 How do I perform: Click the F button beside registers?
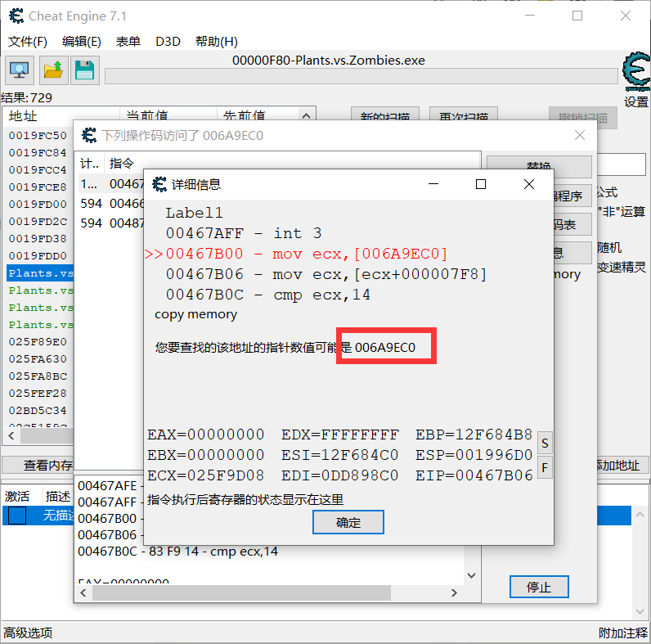(545, 468)
